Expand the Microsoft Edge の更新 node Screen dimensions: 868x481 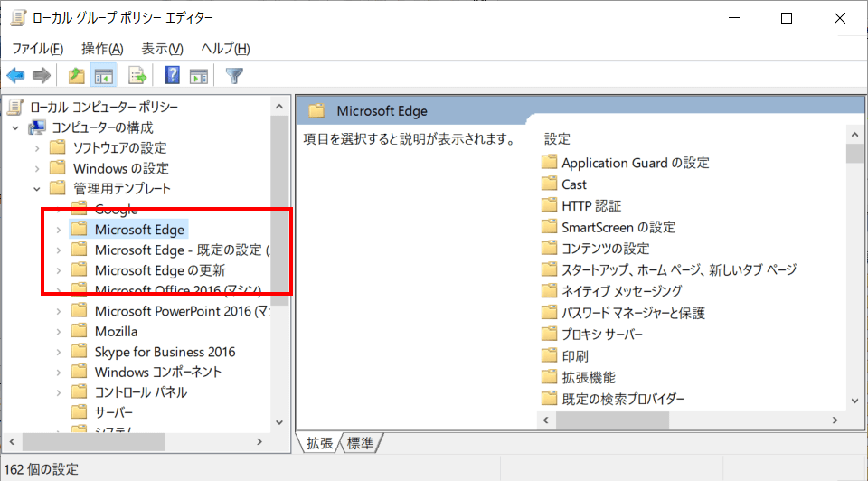click(59, 270)
